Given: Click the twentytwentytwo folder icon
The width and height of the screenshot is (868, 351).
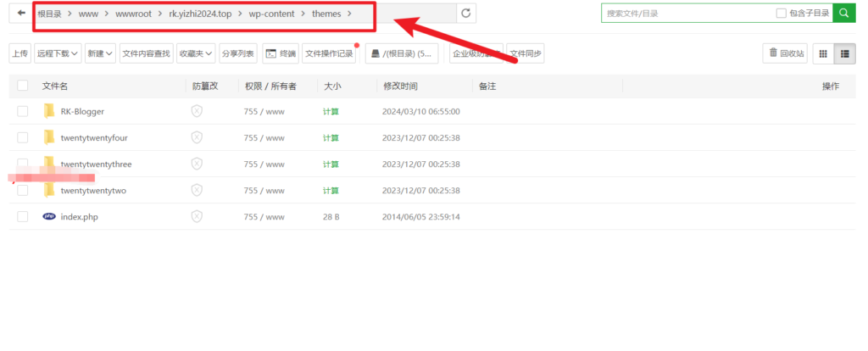Looking at the screenshot, I should 49,190.
